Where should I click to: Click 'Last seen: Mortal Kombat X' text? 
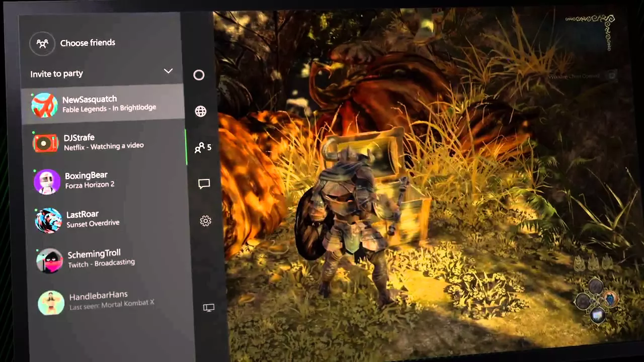112,305
